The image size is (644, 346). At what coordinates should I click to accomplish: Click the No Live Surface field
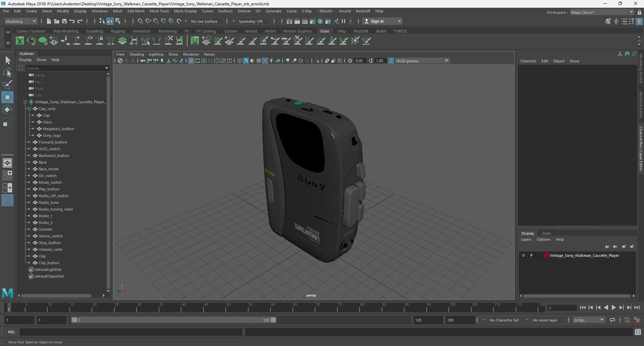click(206, 21)
